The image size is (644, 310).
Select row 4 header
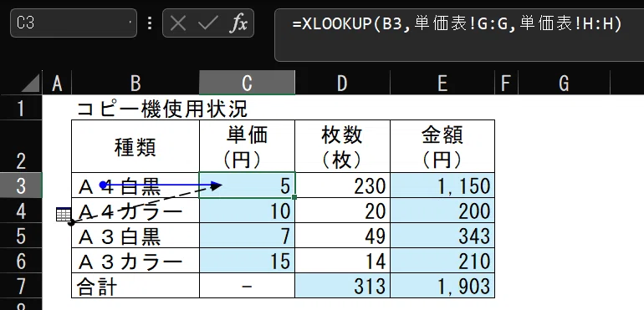tap(21, 211)
